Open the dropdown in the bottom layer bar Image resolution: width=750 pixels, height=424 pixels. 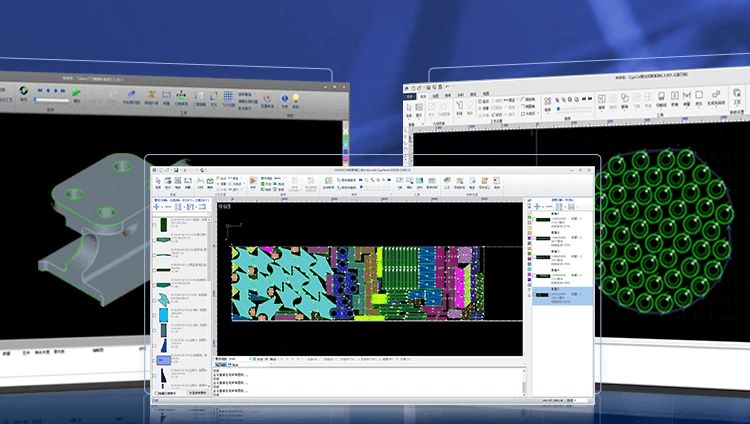(x=238, y=358)
